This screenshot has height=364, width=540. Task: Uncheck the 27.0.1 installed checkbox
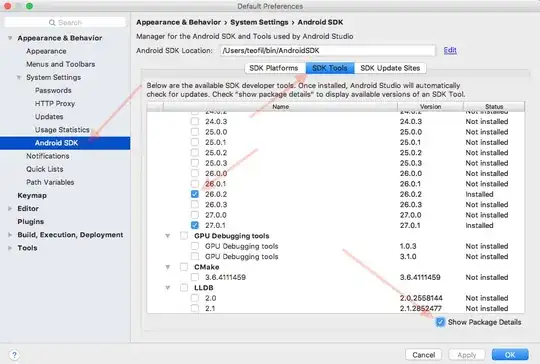click(195, 225)
